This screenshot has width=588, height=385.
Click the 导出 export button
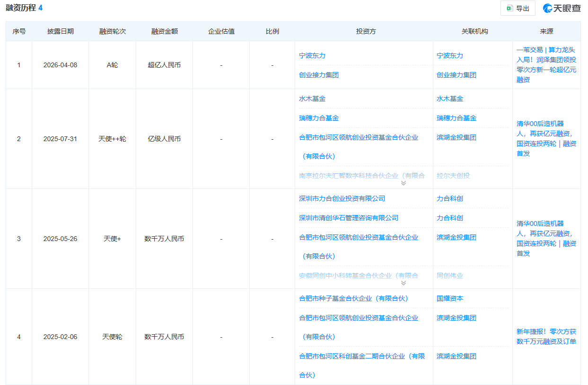(x=518, y=8)
